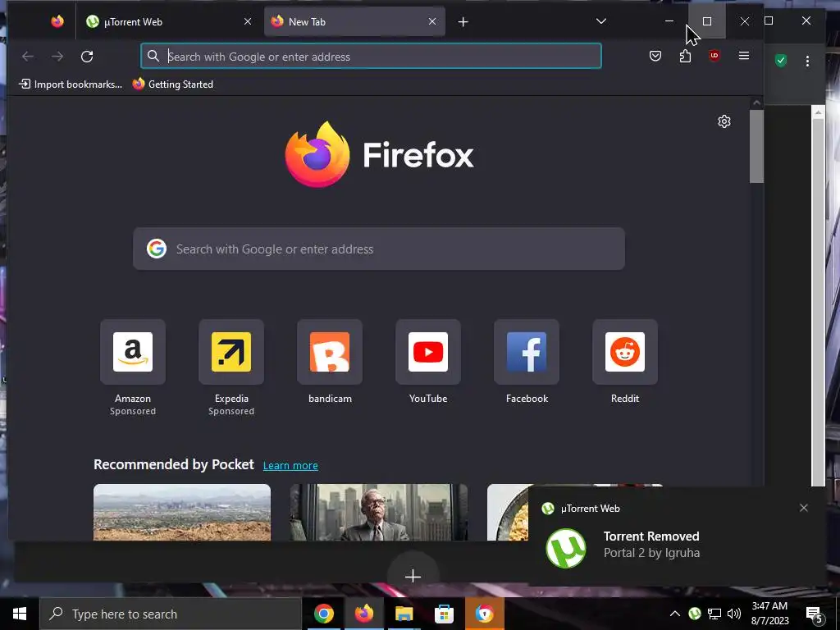Show hidden system tray icons

pyautogui.click(x=675, y=614)
